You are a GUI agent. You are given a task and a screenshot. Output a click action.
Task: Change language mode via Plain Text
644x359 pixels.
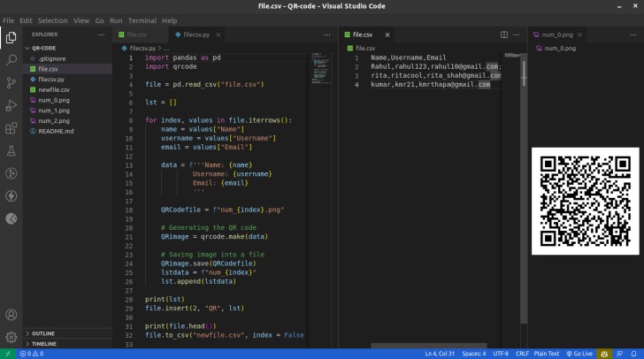(547, 354)
